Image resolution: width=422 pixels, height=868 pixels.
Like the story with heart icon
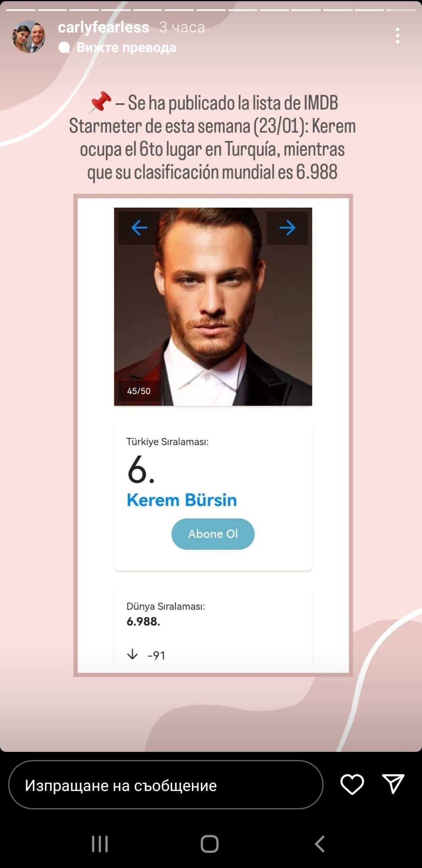(352, 785)
